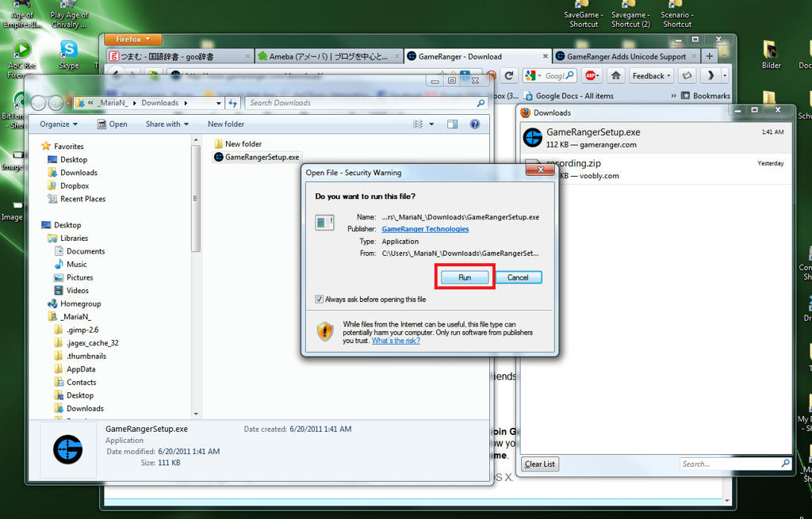812x519 pixels.
Task: Open the Feedback dropdown in Firefox
Action: (x=651, y=75)
